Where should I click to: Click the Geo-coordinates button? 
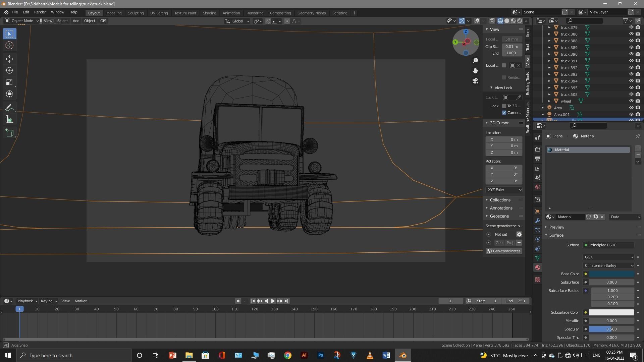click(504, 251)
